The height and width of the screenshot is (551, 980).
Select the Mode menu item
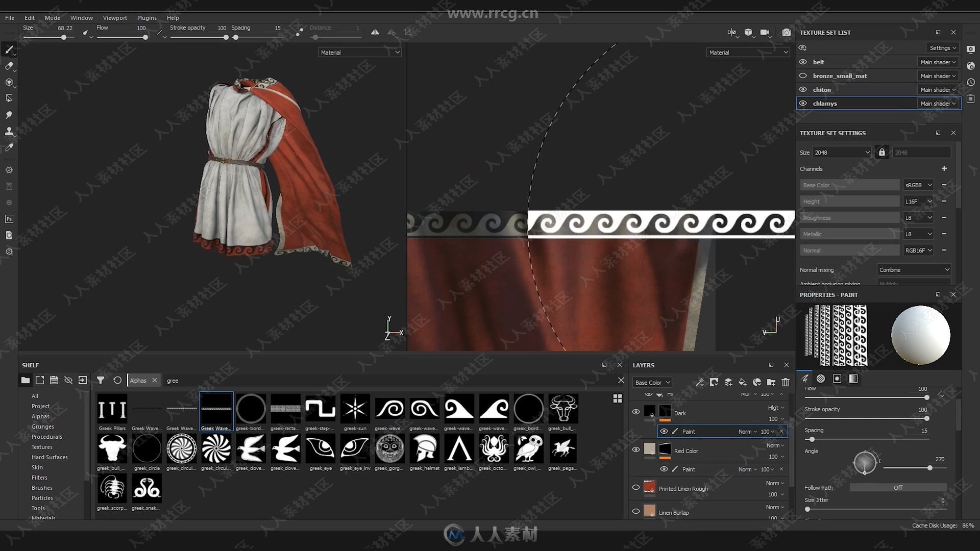52,17
